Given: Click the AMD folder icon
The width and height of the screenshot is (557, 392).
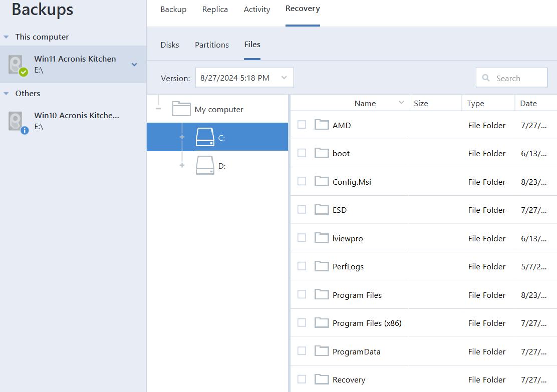Looking at the screenshot, I should pos(322,125).
